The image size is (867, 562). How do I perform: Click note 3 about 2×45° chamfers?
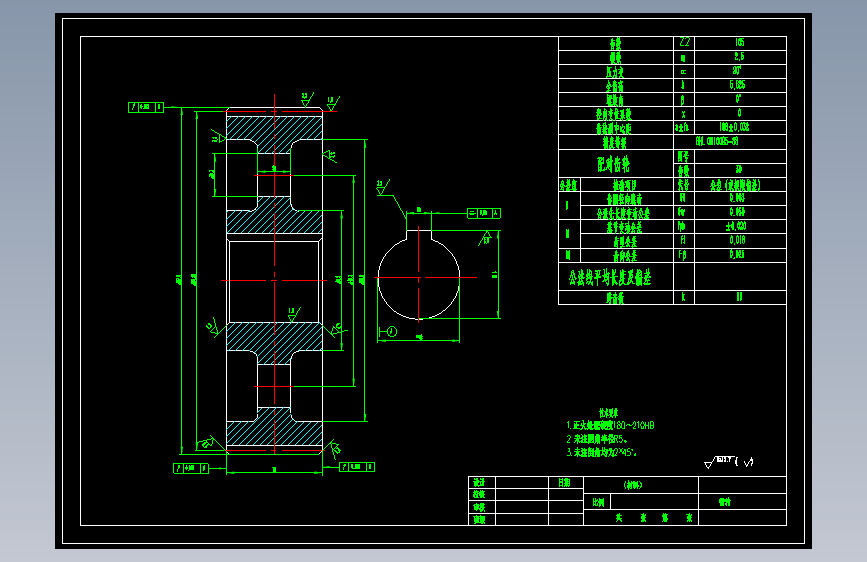tap(602, 452)
